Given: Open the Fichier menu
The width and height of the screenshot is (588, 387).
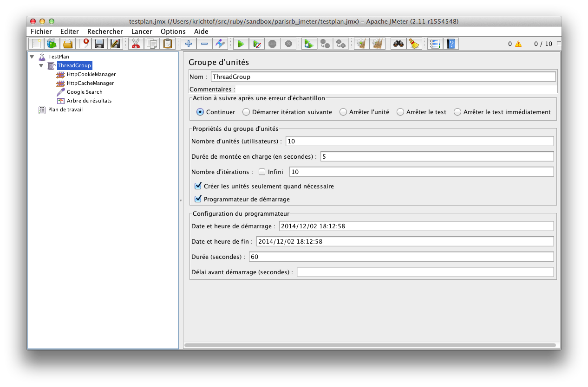Looking at the screenshot, I should pyautogui.click(x=42, y=32).
